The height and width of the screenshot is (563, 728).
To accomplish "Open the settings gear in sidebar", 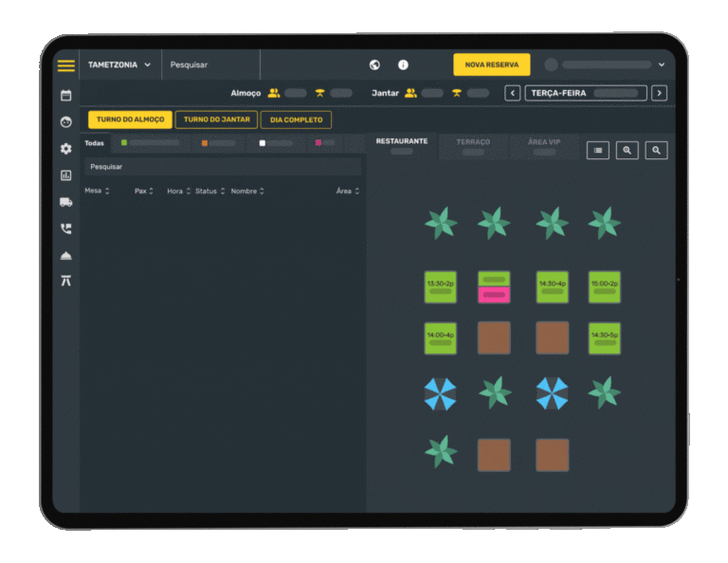I will pyautogui.click(x=65, y=149).
